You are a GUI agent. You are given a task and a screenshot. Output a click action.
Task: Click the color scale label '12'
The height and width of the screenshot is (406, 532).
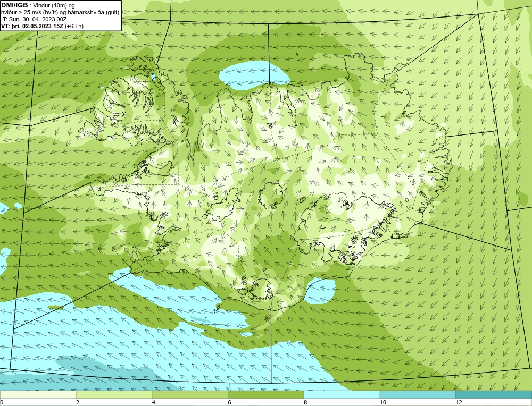pos(459,402)
